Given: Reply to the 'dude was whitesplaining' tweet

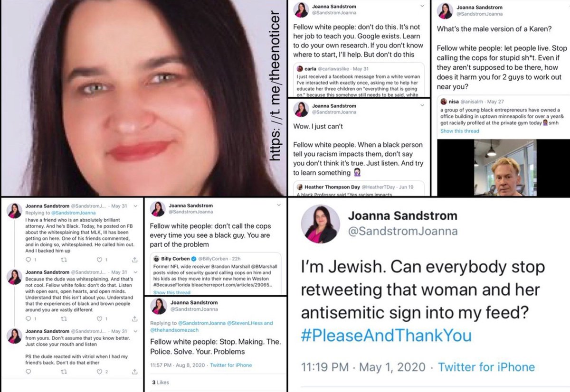Looking at the screenshot, I should point(28,319).
